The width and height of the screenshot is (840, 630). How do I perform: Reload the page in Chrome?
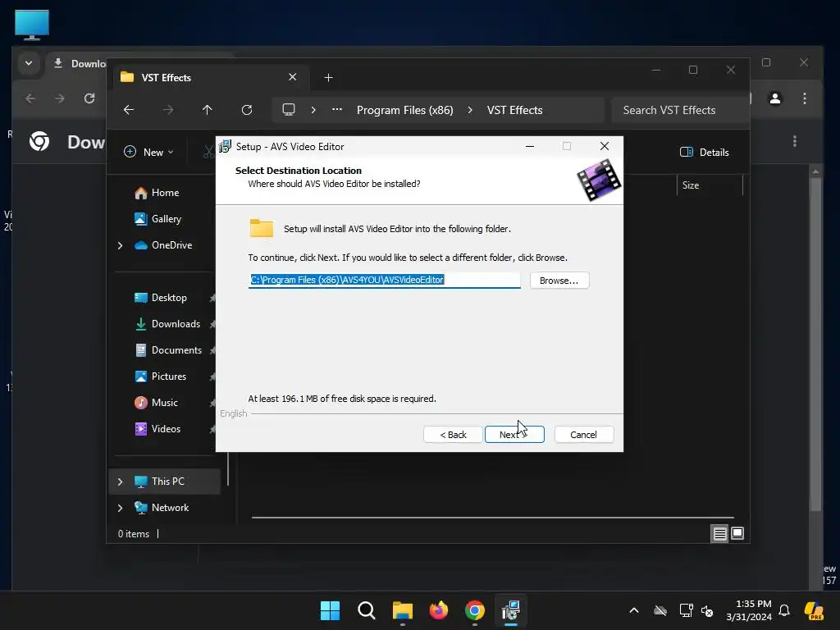(x=89, y=98)
